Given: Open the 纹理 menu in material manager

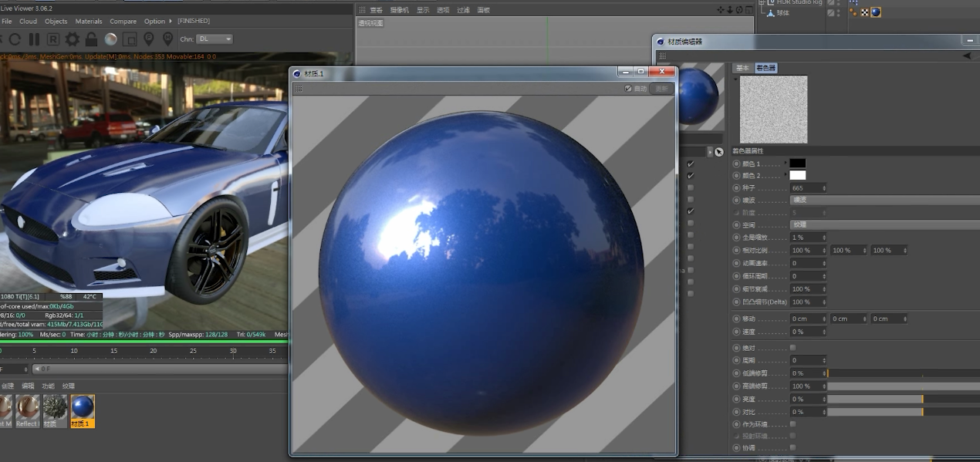Looking at the screenshot, I should 69,386.
